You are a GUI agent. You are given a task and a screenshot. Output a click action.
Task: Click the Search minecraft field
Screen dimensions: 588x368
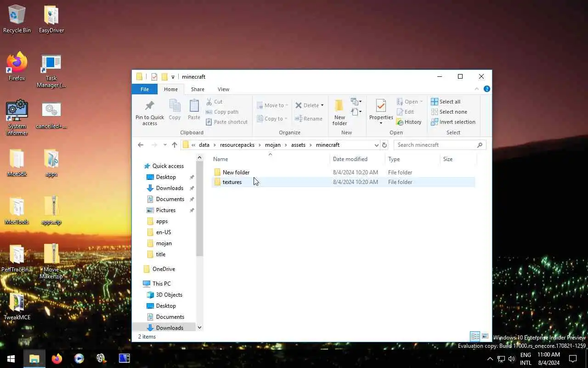click(440, 145)
